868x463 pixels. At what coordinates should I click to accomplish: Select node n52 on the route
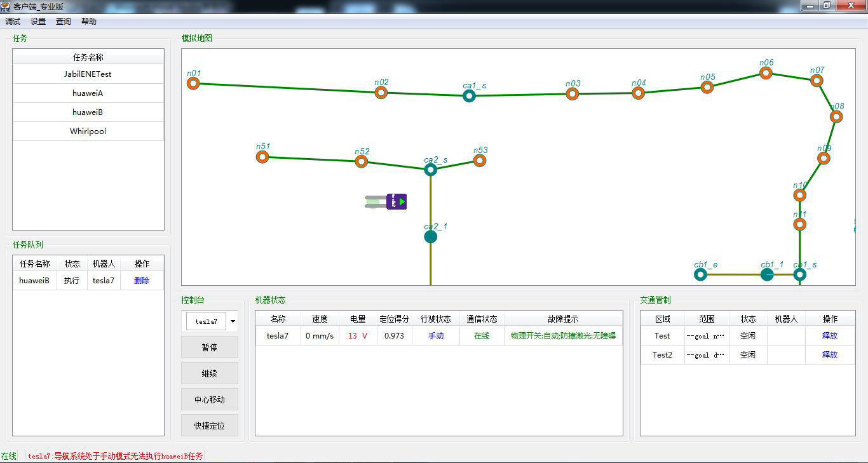[361, 161]
